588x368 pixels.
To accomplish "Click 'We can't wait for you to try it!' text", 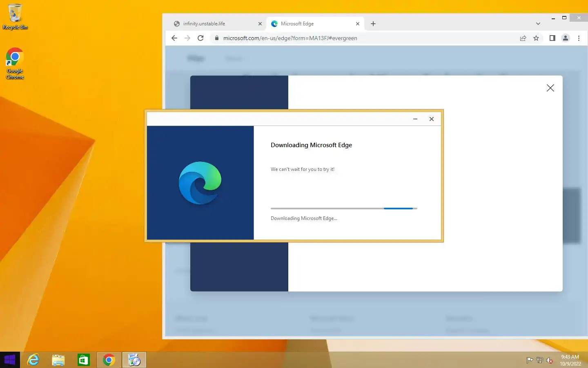I will click(303, 169).
